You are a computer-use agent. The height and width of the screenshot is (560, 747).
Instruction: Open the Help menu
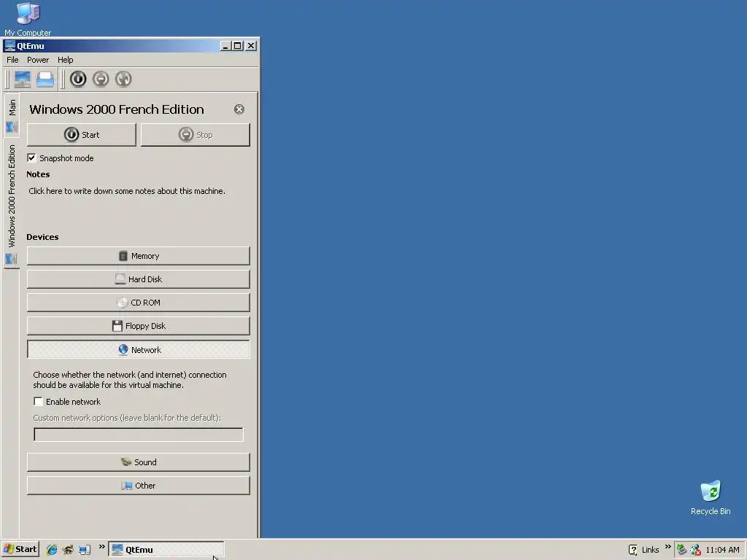[x=65, y=60]
